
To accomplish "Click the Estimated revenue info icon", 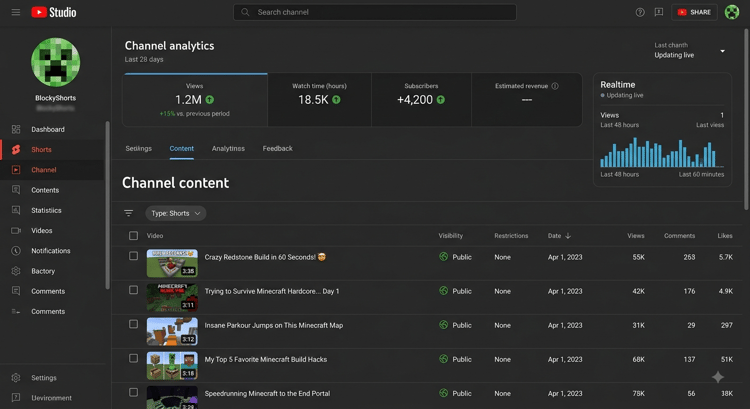I will click(555, 86).
